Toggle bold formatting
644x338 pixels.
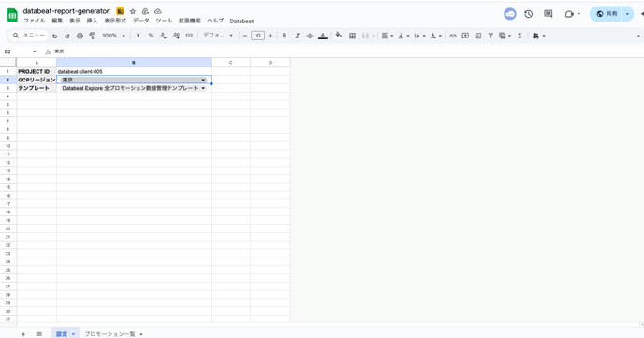285,37
